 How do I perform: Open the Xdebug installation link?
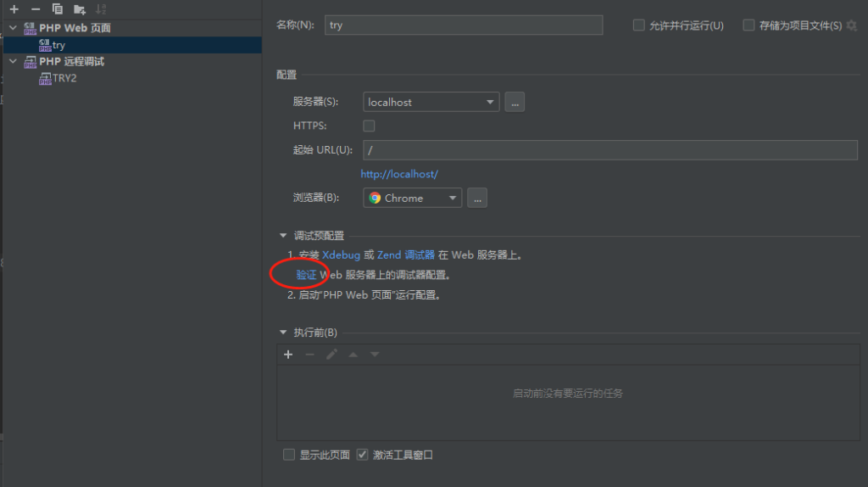click(x=341, y=255)
